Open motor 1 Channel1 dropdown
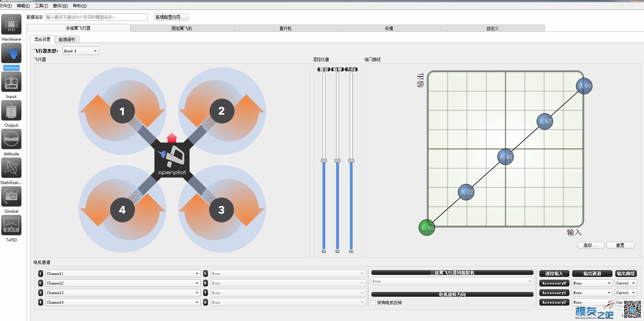 tap(123, 274)
